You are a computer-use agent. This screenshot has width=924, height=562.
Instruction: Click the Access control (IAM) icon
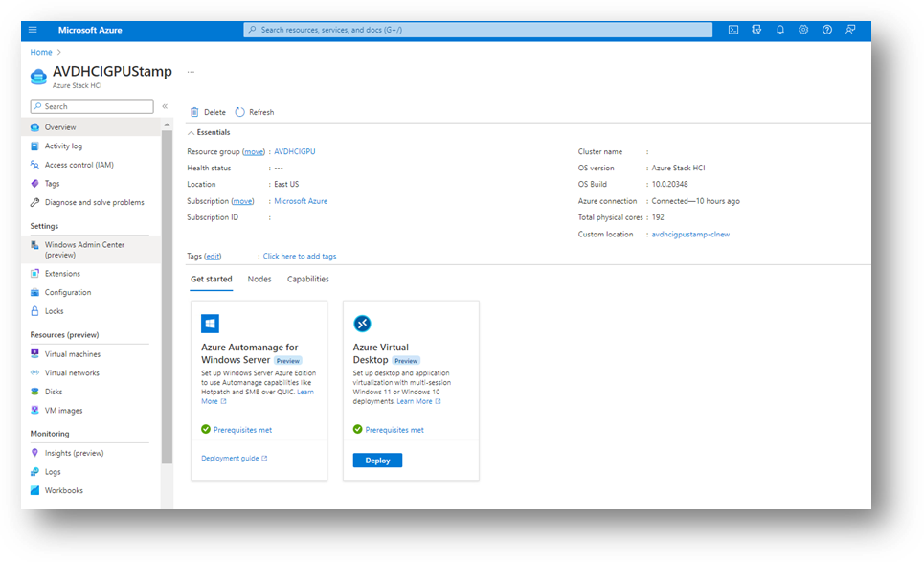(34, 165)
